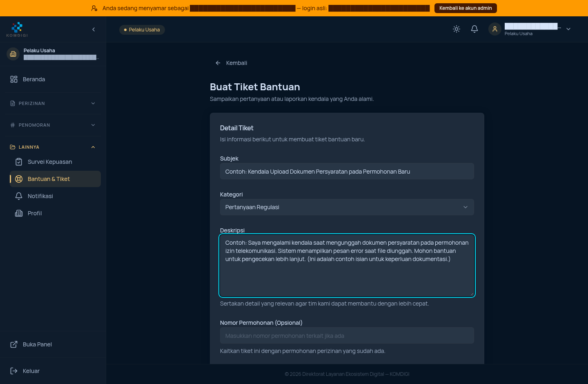Image resolution: width=588 pixels, height=384 pixels.
Task: Click the Profil building icon
Action: point(19,213)
